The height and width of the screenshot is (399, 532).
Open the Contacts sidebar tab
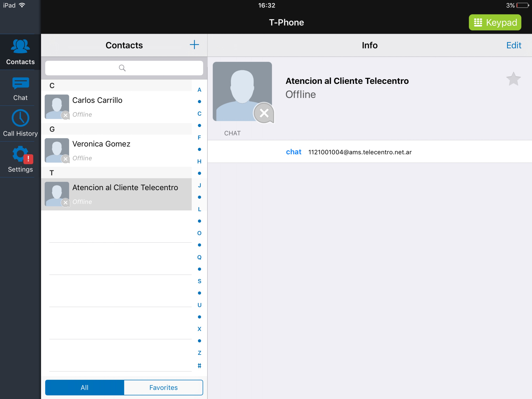tap(20, 52)
